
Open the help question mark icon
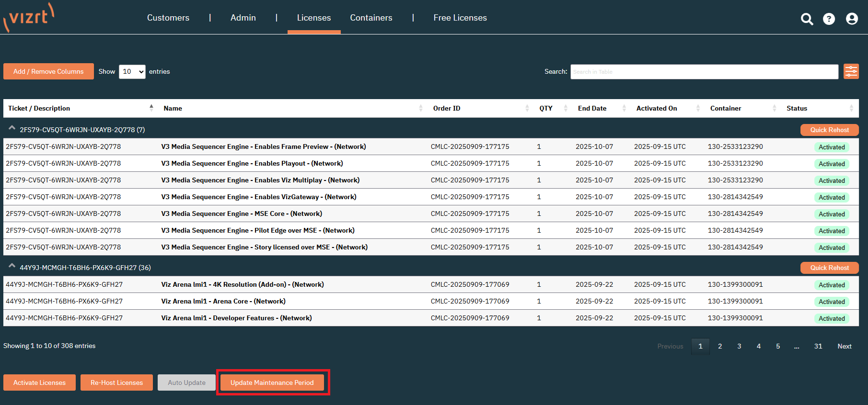point(829,19)
